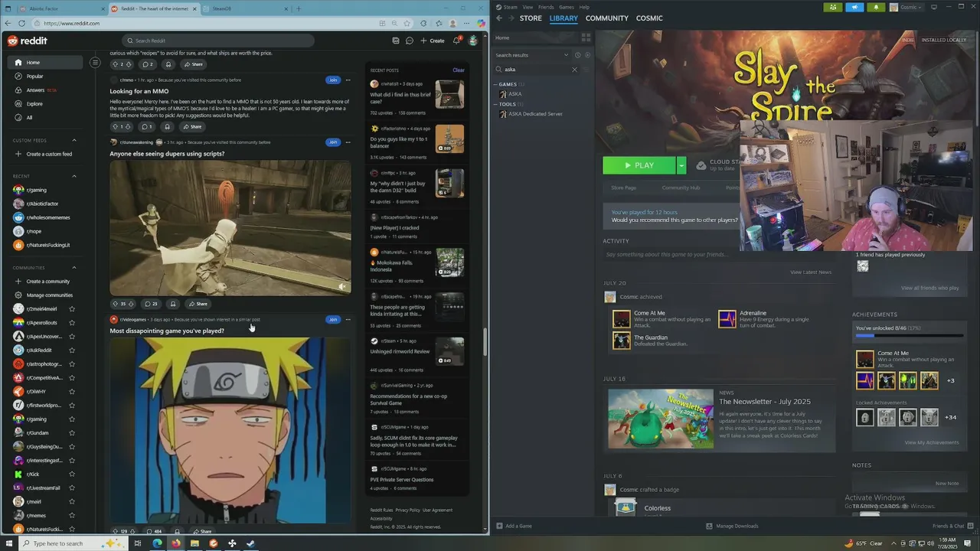Upvote the 'Looking for an MMO' post

tap(115, 127)
